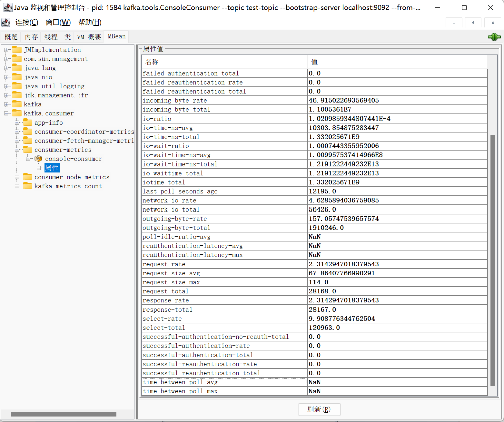This screenshot has width=504, height=422.
Task: Select the consumer-fetch-manager-metrics tree item
Action: pyautogui.click(x=84, y=141)
